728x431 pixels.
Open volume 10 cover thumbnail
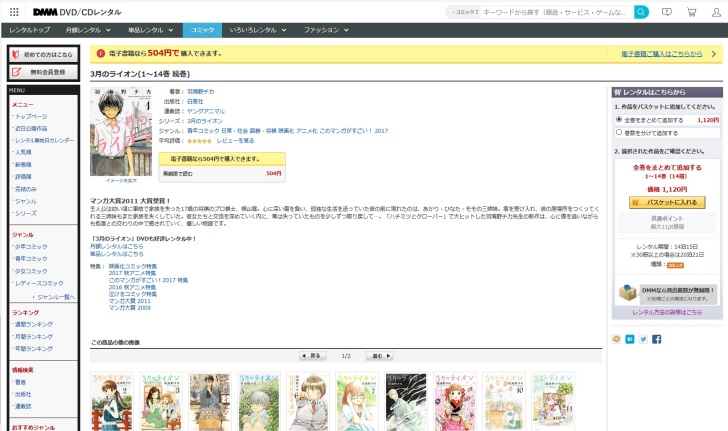click(x=504, y=401)
